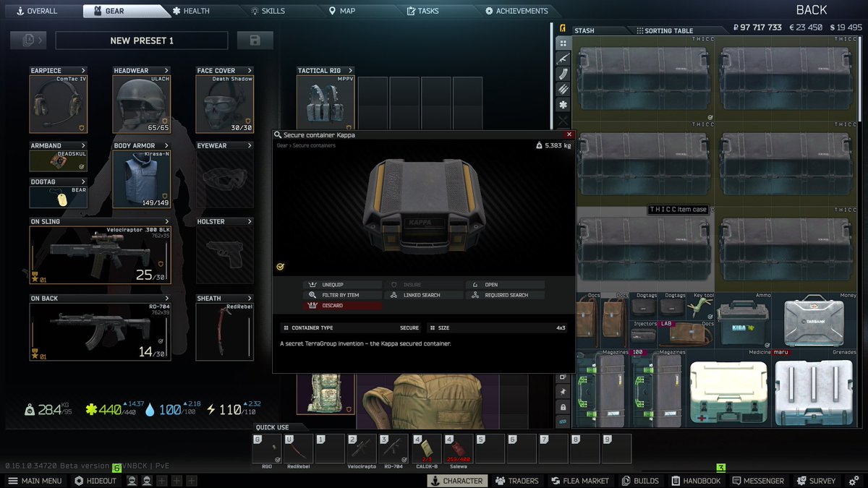Select the TARBANK money case

click(x=816, y=320)
